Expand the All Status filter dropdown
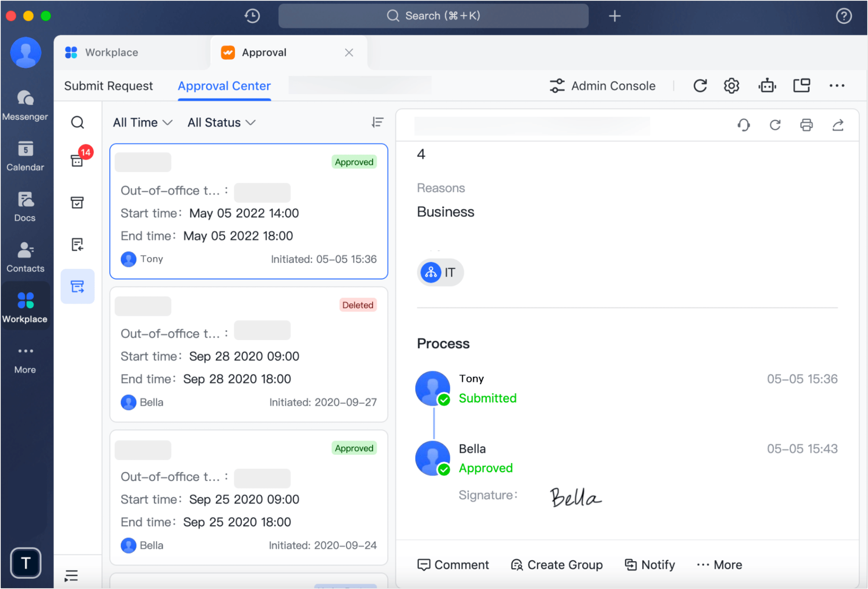This screenshot has width=868, height=589. click(x=221, y=122)
